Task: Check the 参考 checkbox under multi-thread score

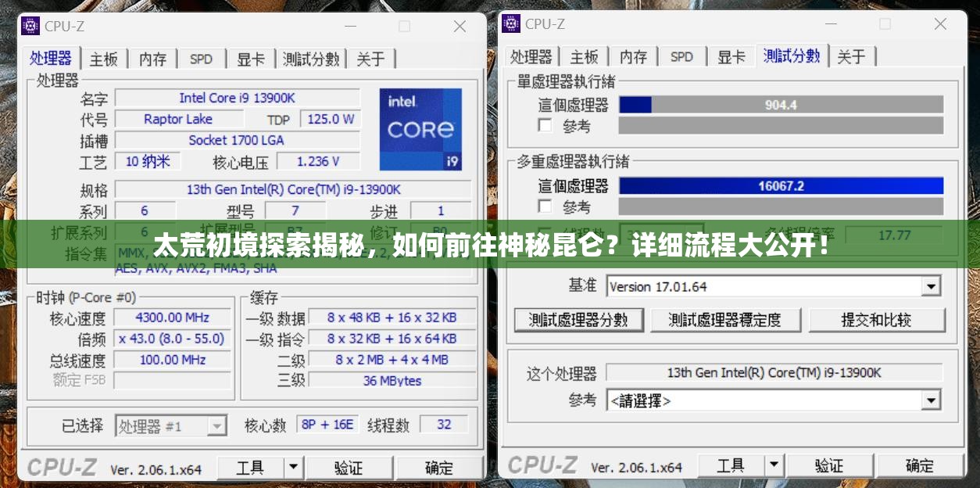Action: pyautogui.click(x=545, y=207)
